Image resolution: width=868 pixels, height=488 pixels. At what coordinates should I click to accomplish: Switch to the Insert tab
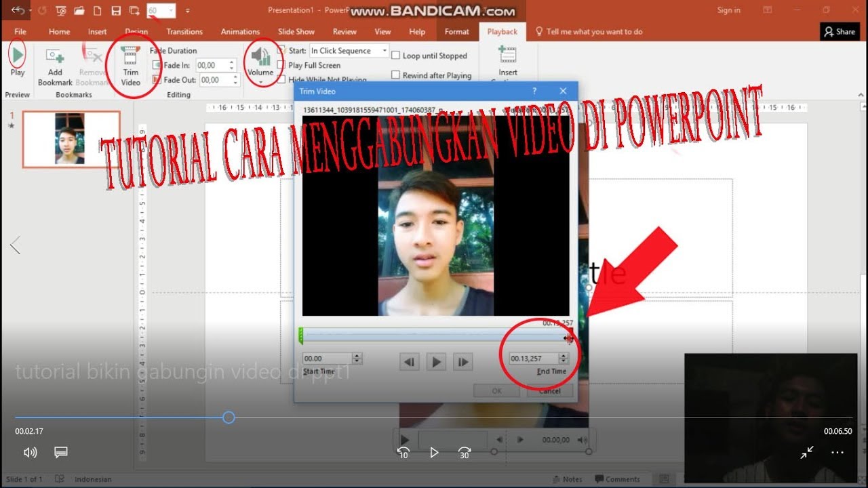tap(97, 31)
